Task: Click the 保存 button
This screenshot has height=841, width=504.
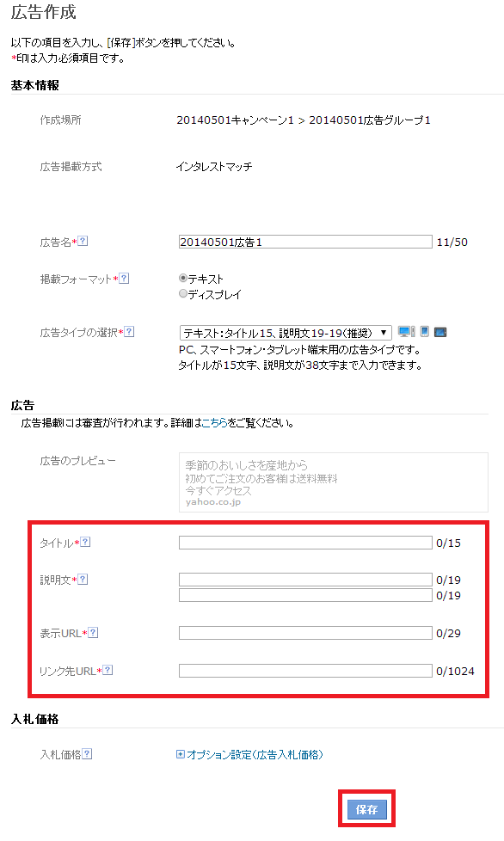Action: [x=366, y=809]
